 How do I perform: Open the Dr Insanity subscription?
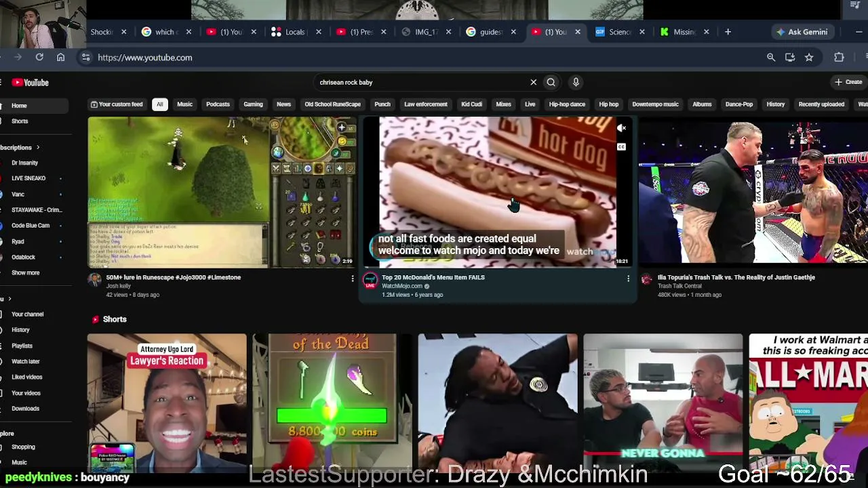[x=33, y=163]
